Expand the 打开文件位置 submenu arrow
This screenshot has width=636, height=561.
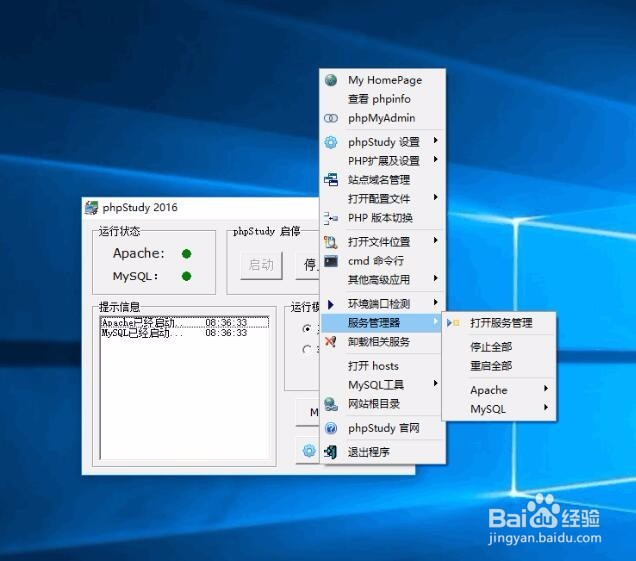tap(435, 241)
